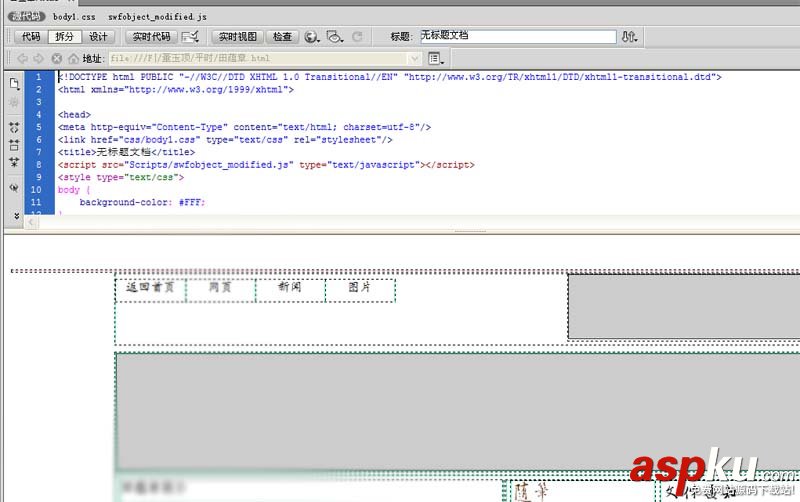Open the address bar dropdown arrow
Viewport: 800px width, 502px height.
414,59
